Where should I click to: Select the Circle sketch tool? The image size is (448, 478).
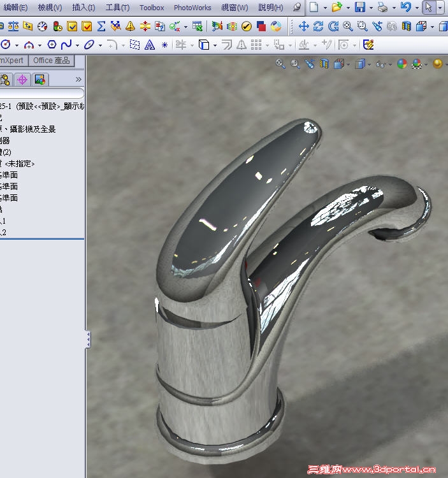pos(6,45)
